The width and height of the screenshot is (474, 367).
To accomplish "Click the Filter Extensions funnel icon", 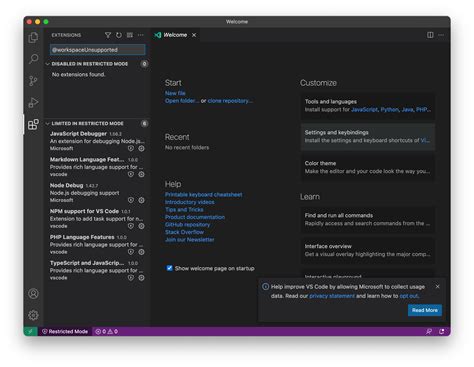I will click(x=108, y=35).
